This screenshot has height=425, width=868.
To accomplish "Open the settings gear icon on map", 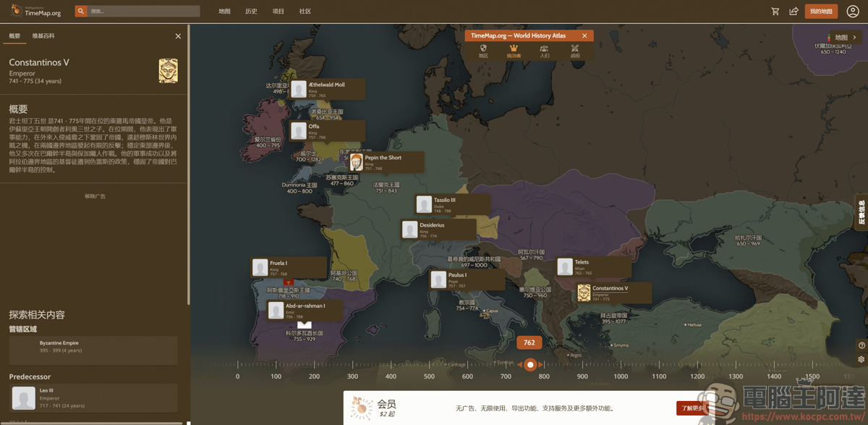I will [x=861, y=359].
